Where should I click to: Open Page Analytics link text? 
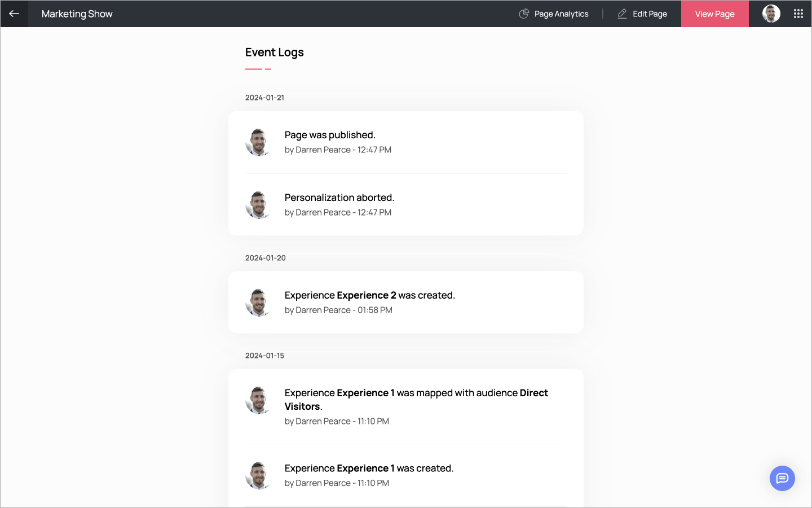(x=561, y=14)
